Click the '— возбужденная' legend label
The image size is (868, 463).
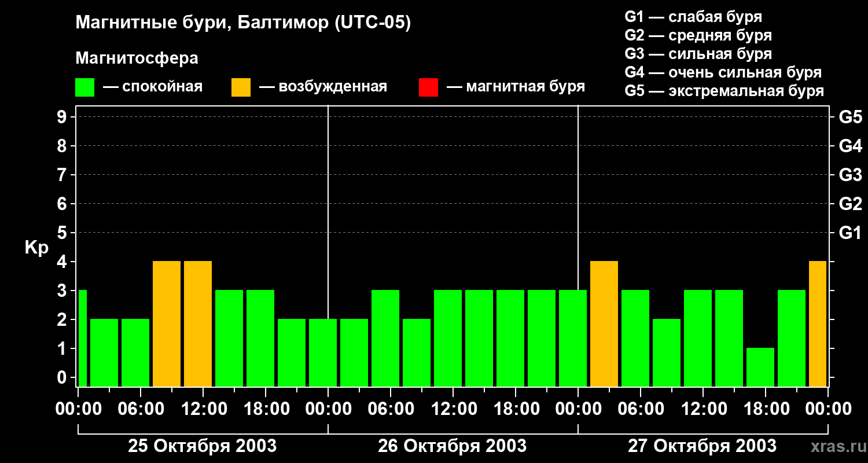point(323,87)
